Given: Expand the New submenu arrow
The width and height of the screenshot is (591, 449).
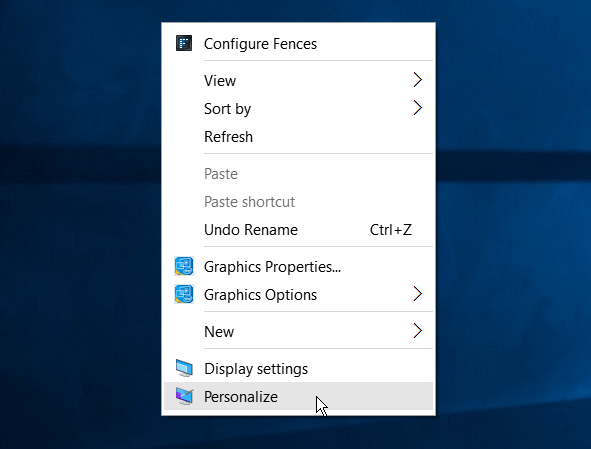Looking at the screenshot, I should 417,331.
